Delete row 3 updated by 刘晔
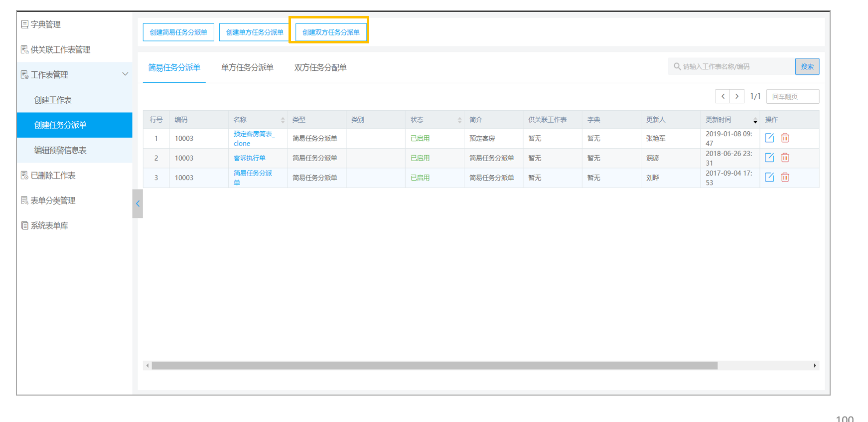This screenshot has height=422, width=868. [785, 177]
